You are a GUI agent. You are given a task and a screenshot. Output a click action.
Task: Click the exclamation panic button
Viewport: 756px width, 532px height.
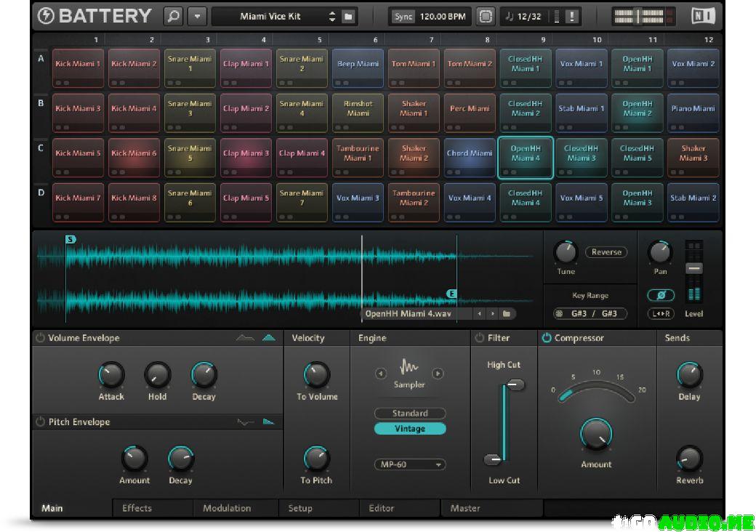[x=572, y=17]
